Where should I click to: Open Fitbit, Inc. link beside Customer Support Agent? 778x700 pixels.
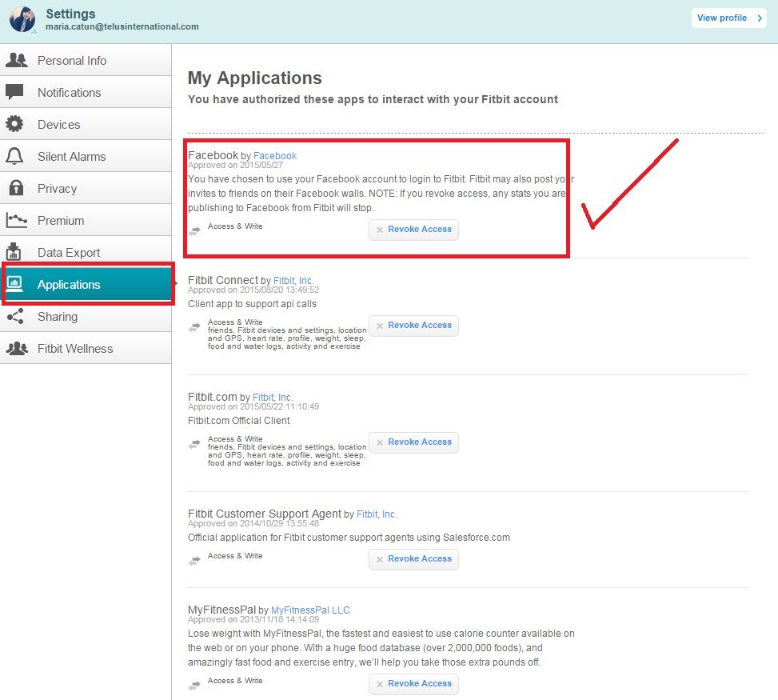coord(377,514)
